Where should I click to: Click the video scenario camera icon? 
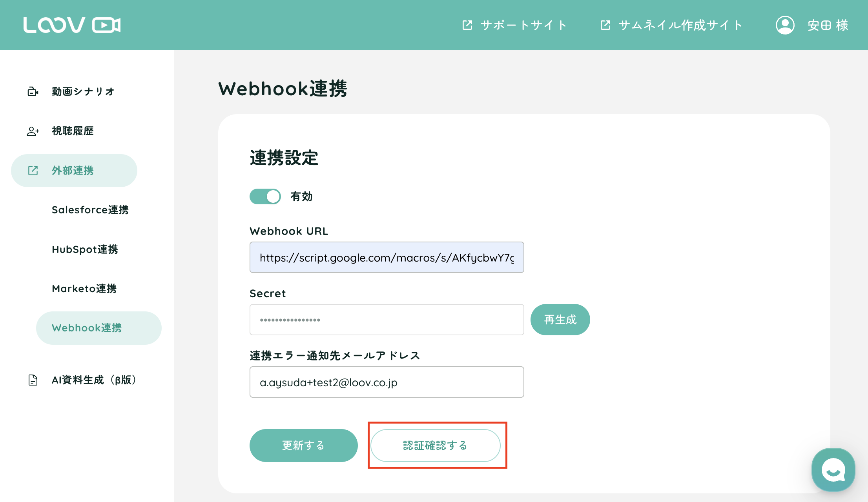coord(33,91)
